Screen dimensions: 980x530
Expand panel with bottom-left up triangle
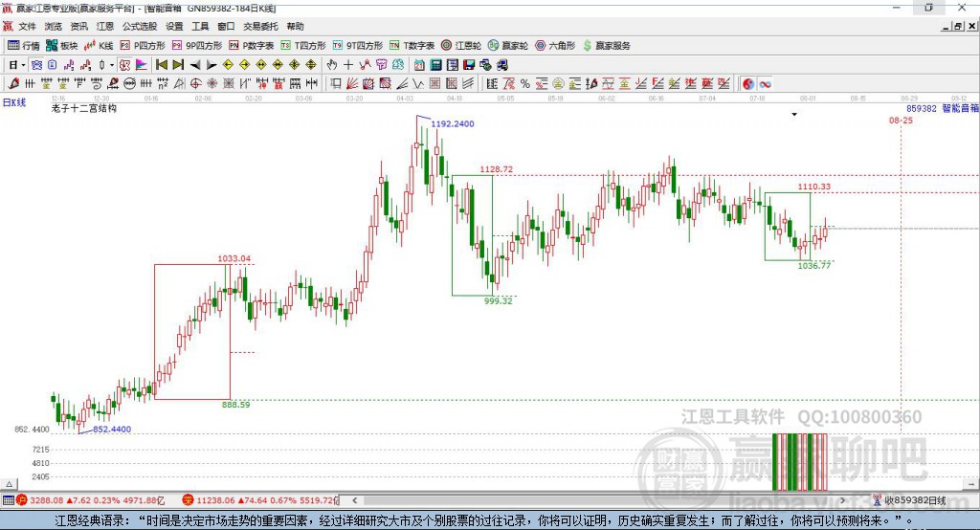coord(10,484)
